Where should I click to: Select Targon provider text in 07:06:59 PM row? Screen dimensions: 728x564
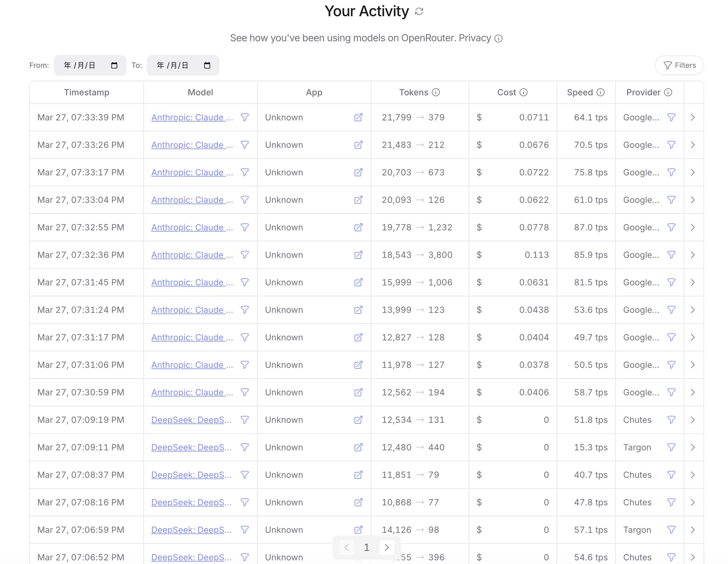point(637,530)
